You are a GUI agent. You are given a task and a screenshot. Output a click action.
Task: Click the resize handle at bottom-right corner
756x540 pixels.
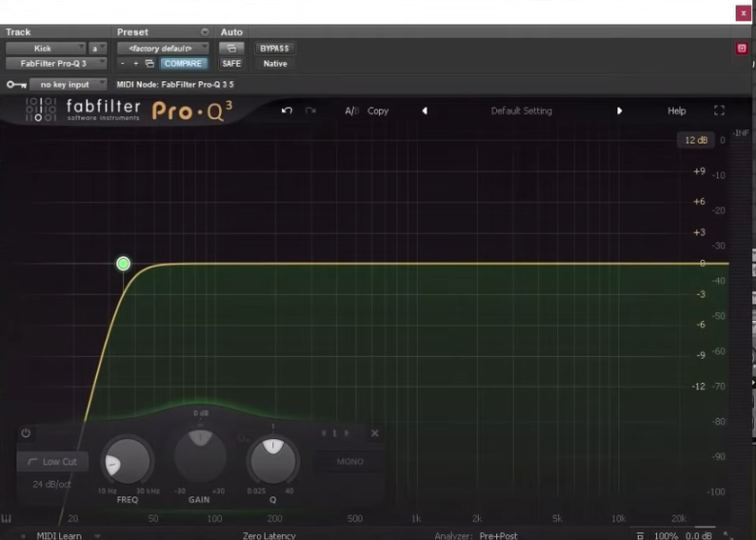728,535
